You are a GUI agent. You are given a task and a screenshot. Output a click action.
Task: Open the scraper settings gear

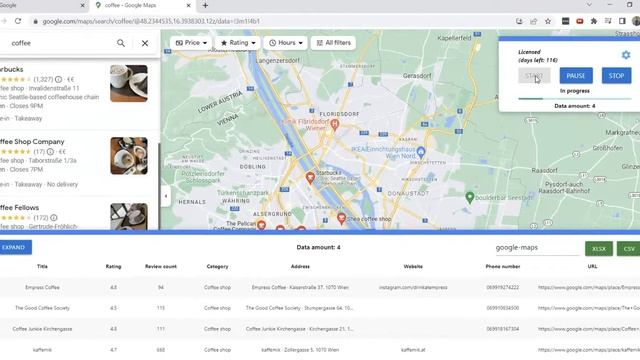click(626, 55)
